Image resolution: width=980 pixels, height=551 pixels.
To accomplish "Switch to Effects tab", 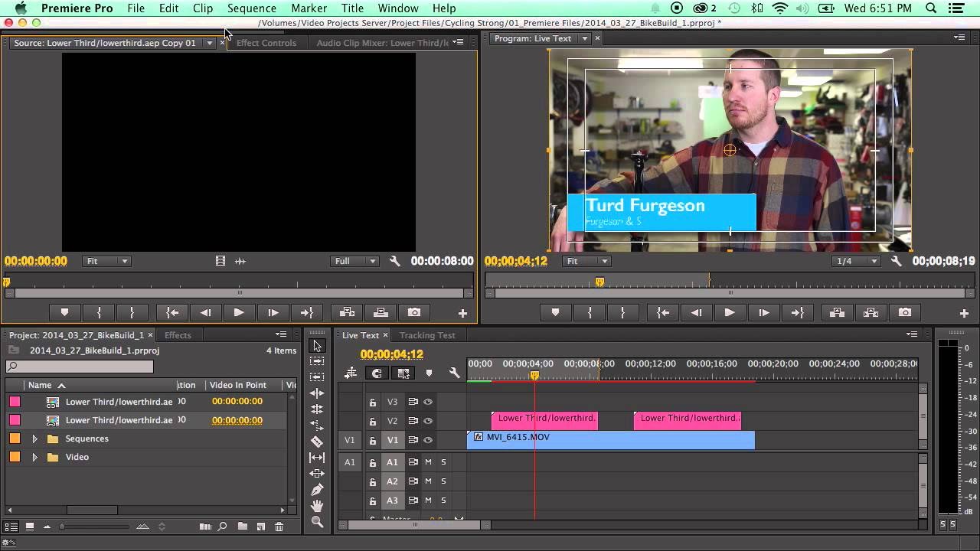I will pos(178,335).
